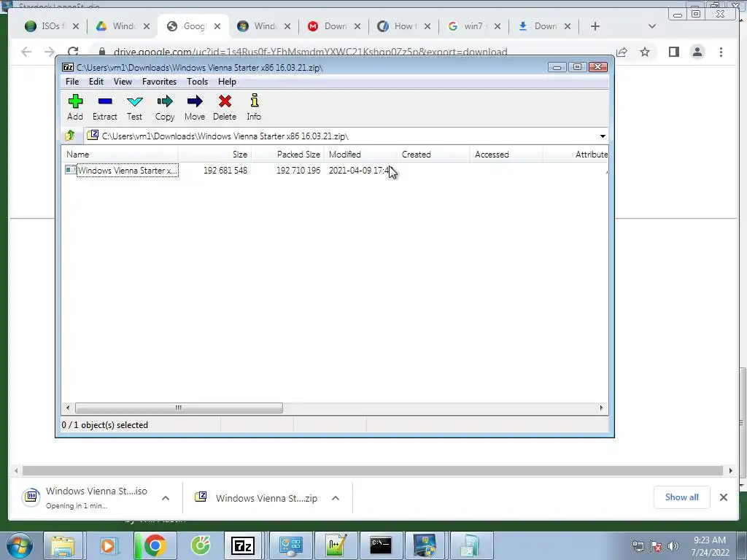Open the command prompt taskbar icon
Viewport: 747px width, 560px height.
381,545
